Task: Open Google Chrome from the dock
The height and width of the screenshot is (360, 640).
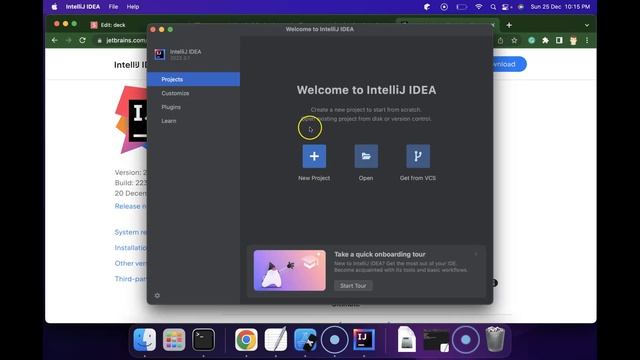Action: point(246,340)
